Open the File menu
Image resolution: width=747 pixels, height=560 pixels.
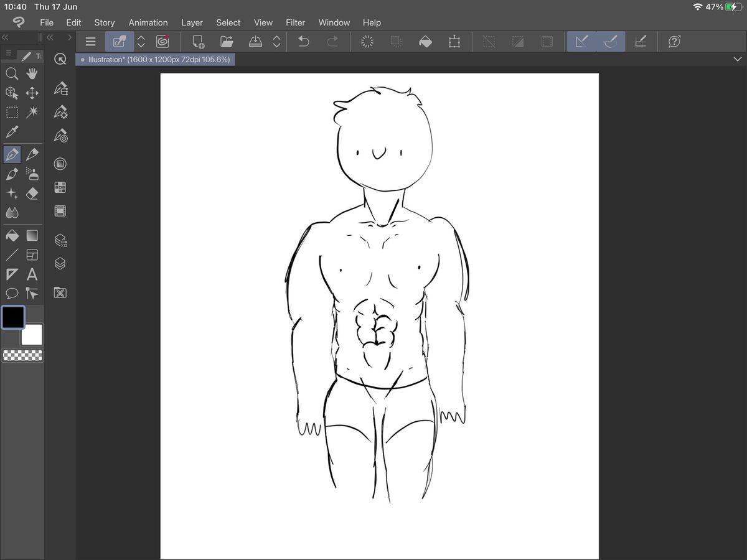coord(47,22)
